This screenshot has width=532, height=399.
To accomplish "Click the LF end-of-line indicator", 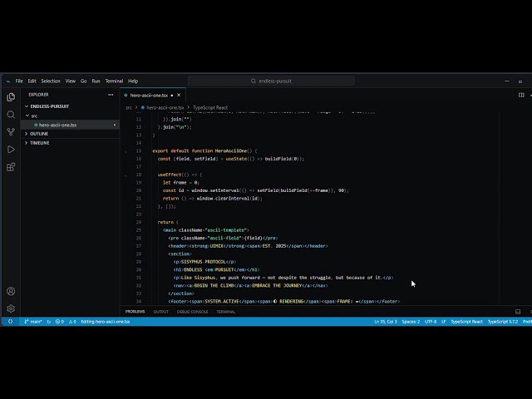I will click(x=443, y=322).
